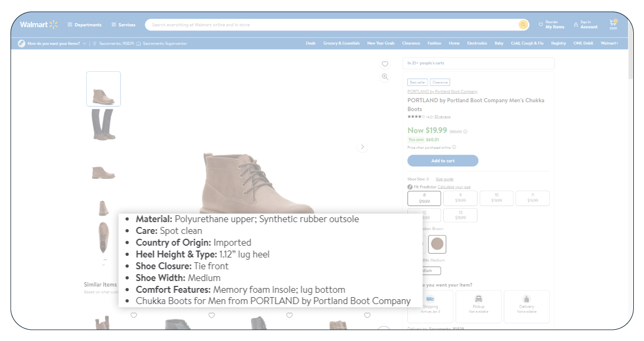Click the Sacramento, 95829 location
This screenshot has height=341, width=644.
point(113,43)
